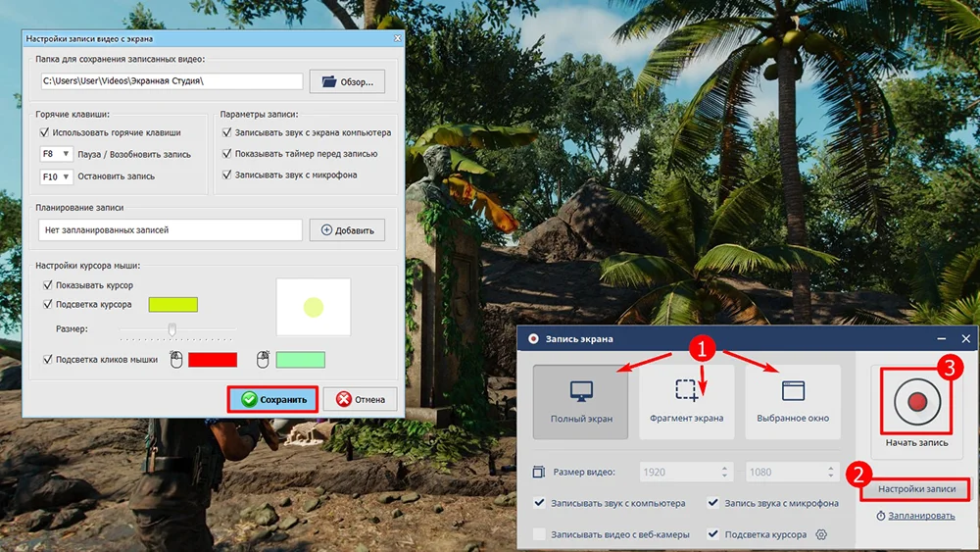Open Настройки записи recording settings
The width and height of the screenshot is (980, 552).
click(915, 489)
